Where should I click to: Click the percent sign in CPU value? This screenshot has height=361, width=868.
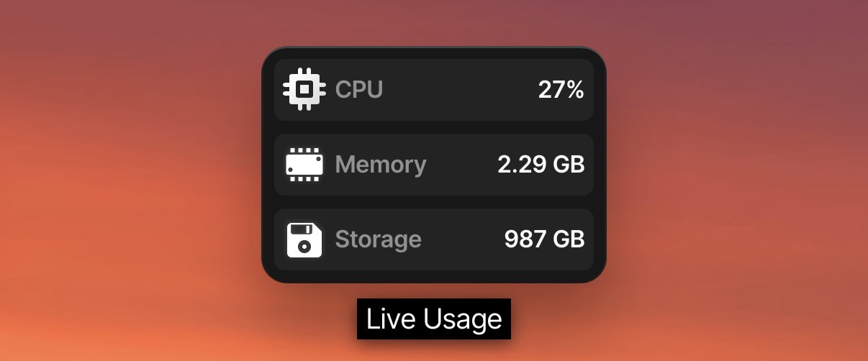[x=574, y=90]
